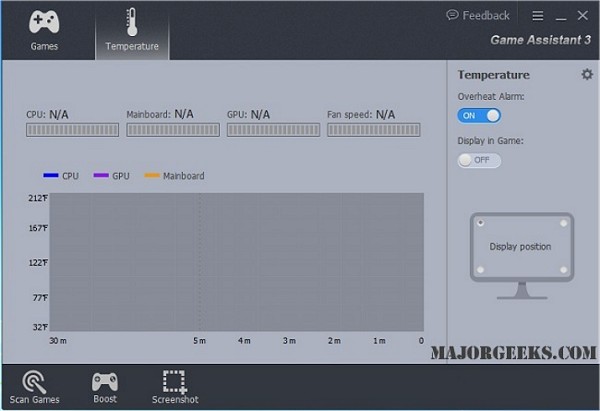Click the CPU temperature bar
Image resolution: width=600 pixels, height=411 pixels.
[72, 130]
